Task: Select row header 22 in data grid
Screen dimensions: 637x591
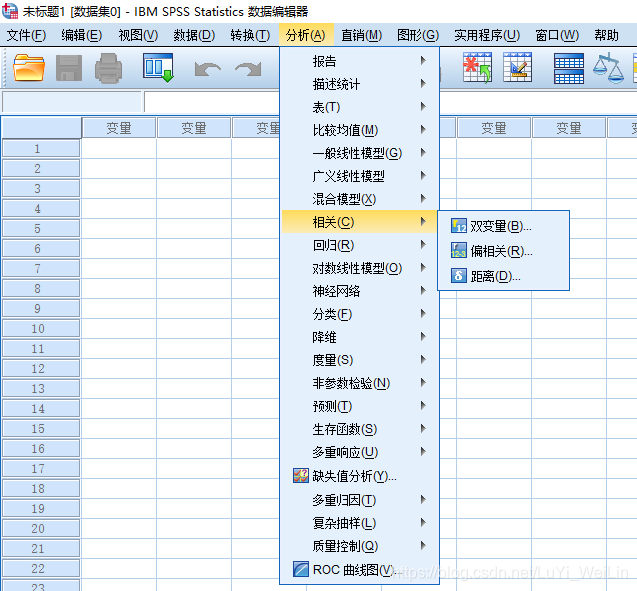Action: (x=41, y=568)
